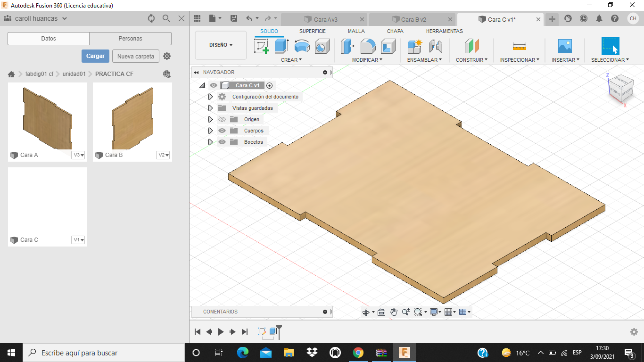
Task: Toggle visibility eye of Origen folder
Action: click(222, 119)
